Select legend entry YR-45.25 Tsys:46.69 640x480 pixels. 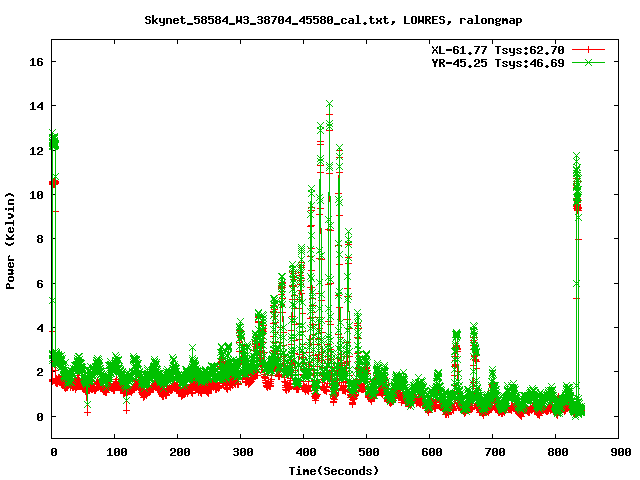498,63
